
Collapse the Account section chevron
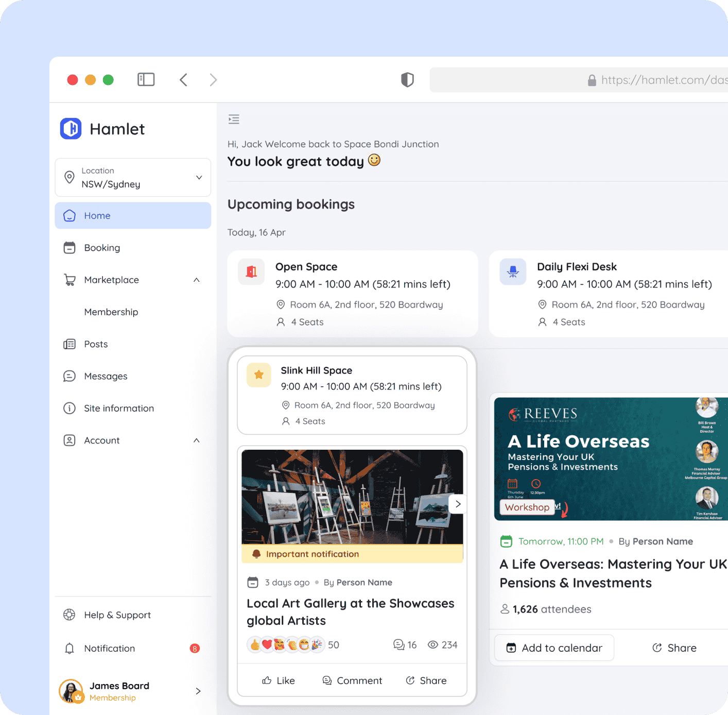197,440
